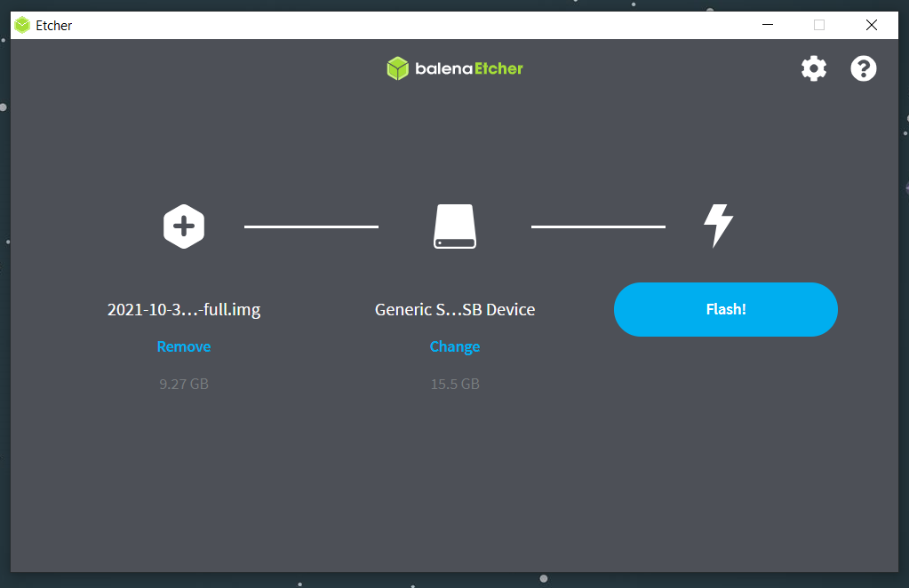Viewport: 909px width, 588px height.
Task: Click the 2021-10-3…-full.img file name
Action: pyautogui.click(x=184, y=310)
